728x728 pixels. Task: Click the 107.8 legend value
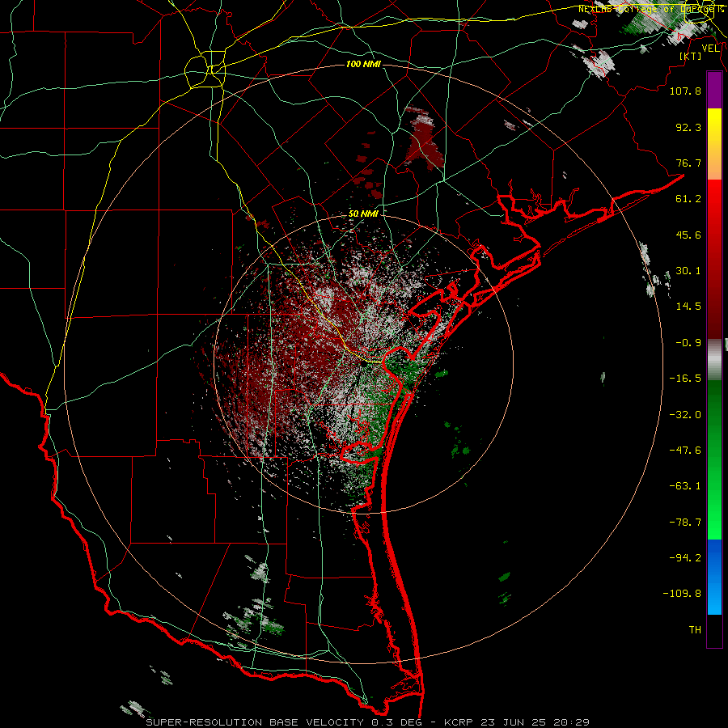pyautogui.click(x=685, y=91)
